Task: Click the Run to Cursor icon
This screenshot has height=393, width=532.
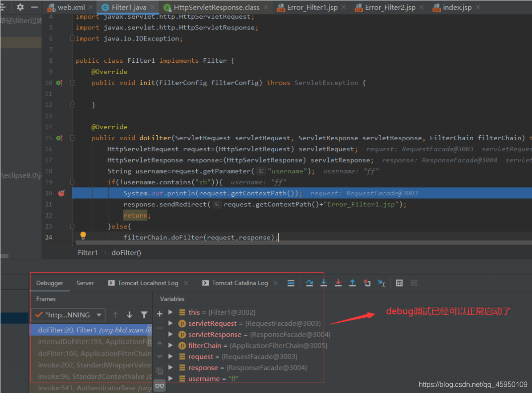Action: [382, 283]
